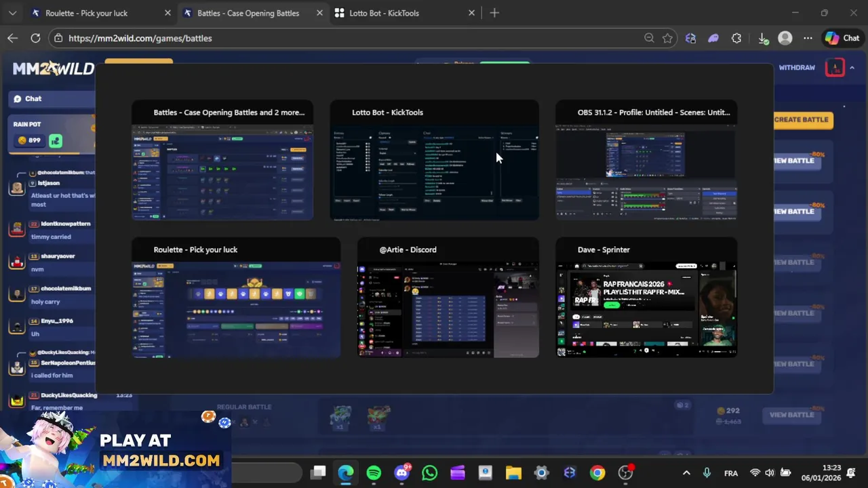Click the CREATE BATTLE button

click(x=802, y=119)
